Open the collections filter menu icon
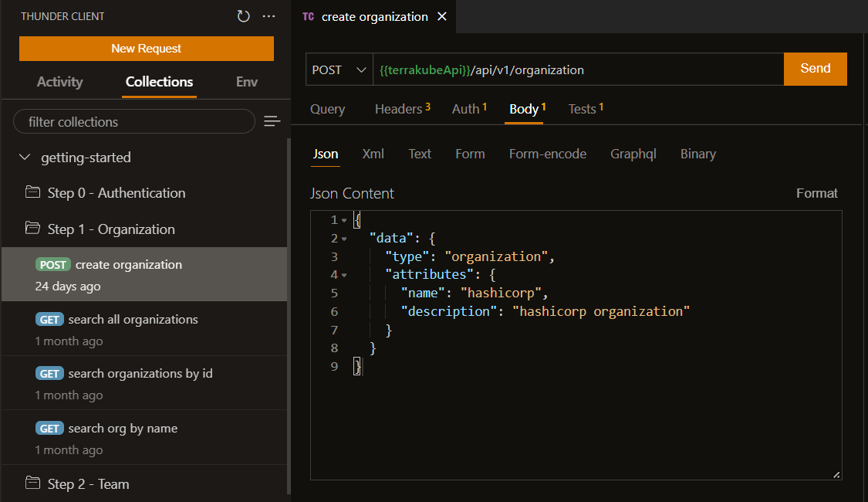The width and height of the screenshot is (868, 502). [x=272, y=121]
